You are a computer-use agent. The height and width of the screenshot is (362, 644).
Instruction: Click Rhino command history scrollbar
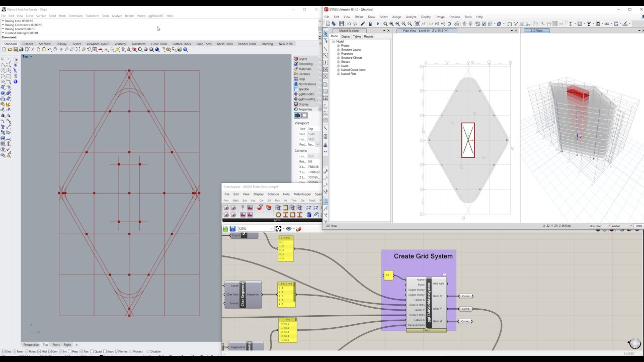tap(319, 27)
